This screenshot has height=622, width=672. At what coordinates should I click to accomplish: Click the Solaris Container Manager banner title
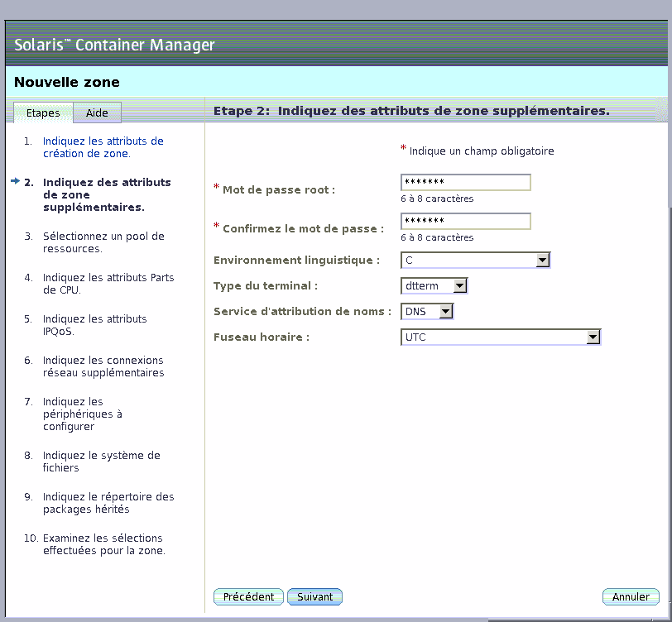[114, 45]
